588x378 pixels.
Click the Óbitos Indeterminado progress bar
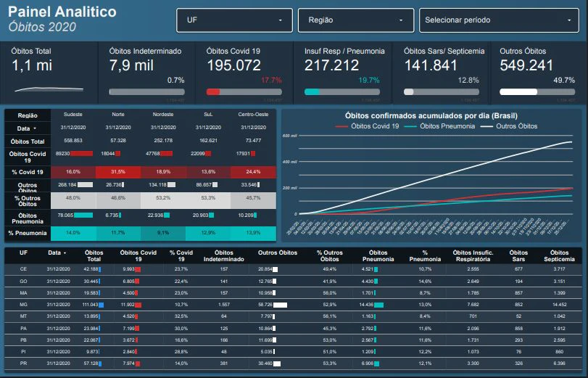147,91
